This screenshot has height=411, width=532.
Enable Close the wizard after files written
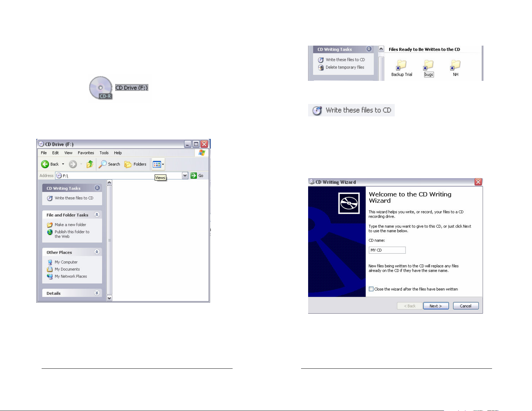[371, 289]
